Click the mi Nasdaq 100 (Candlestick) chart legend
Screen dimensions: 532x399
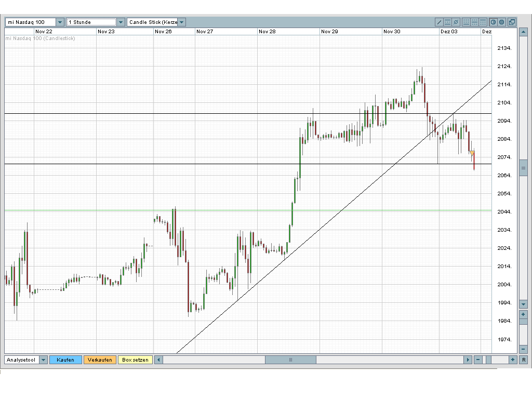41,38
